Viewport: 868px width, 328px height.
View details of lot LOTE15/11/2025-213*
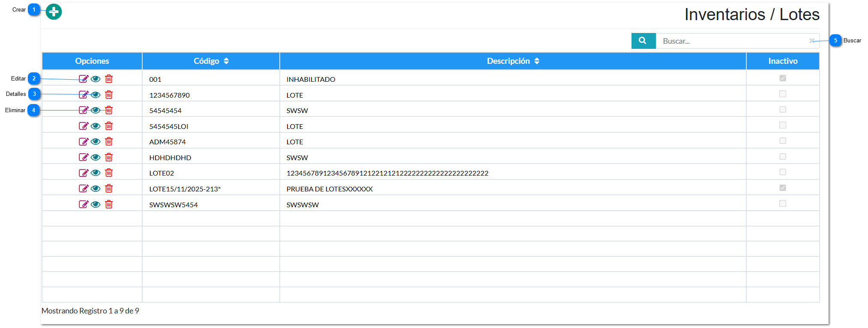96,188
